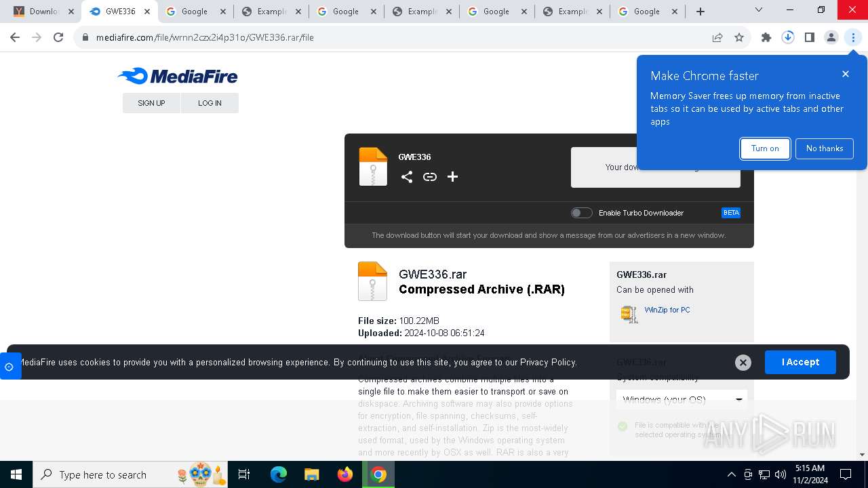868x488 pixels.
Task: Open the volume control in tray
Action: coord(781,474)
